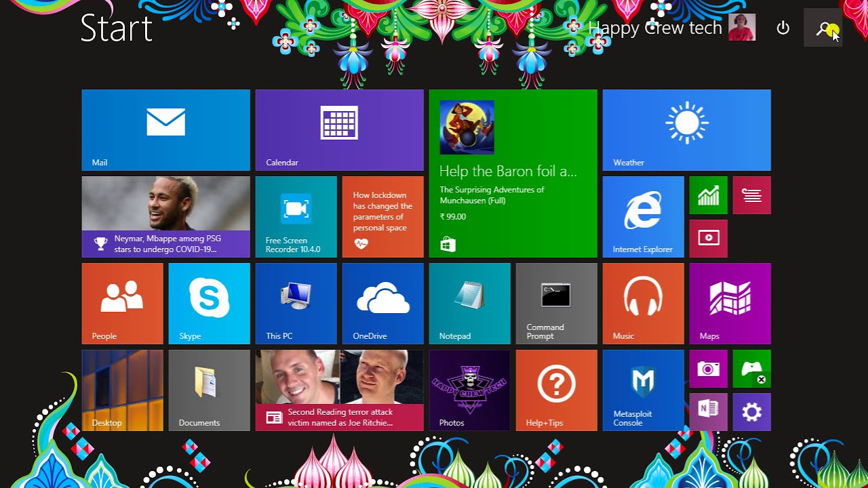Screen dimensions: 868x488
Task: Click "Help the Baron foil a..." headline
Action: [x=508, y=171]
